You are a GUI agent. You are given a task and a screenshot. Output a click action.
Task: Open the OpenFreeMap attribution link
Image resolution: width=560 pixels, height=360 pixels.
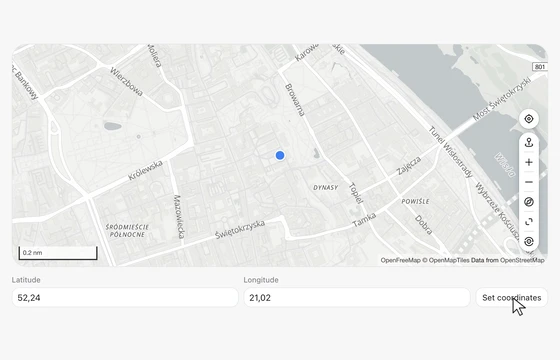pyautogui.click(x=400, y=260)
